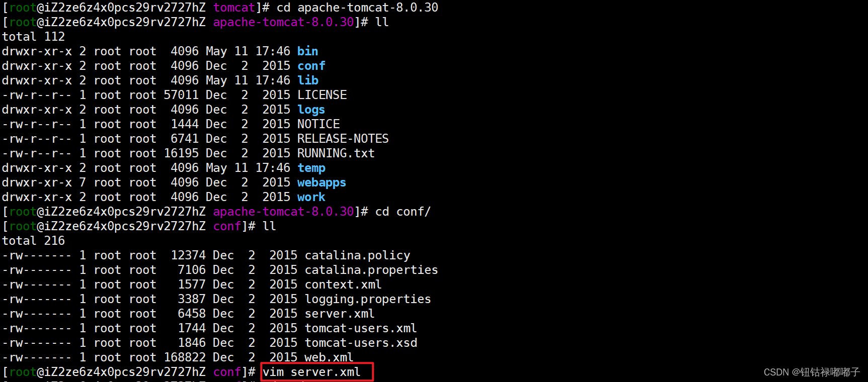
Task: Click the 'logs' directory name
Action: pyautogui.click(x=311, y=110)
